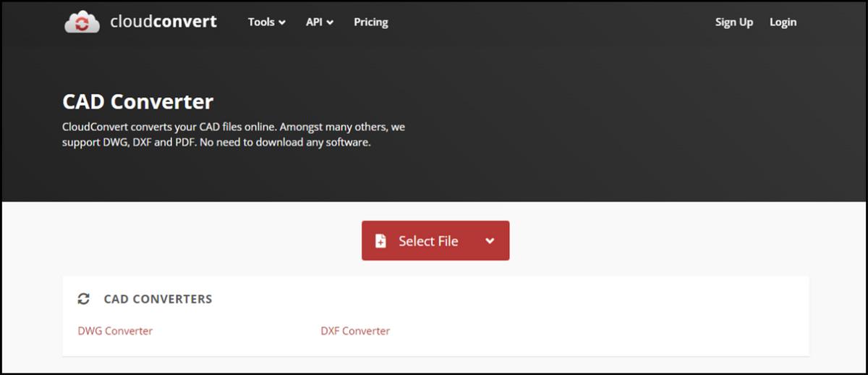Click the refresh icon beside CAD CONVERTERS
868x375 pixels.
point(84,299)
